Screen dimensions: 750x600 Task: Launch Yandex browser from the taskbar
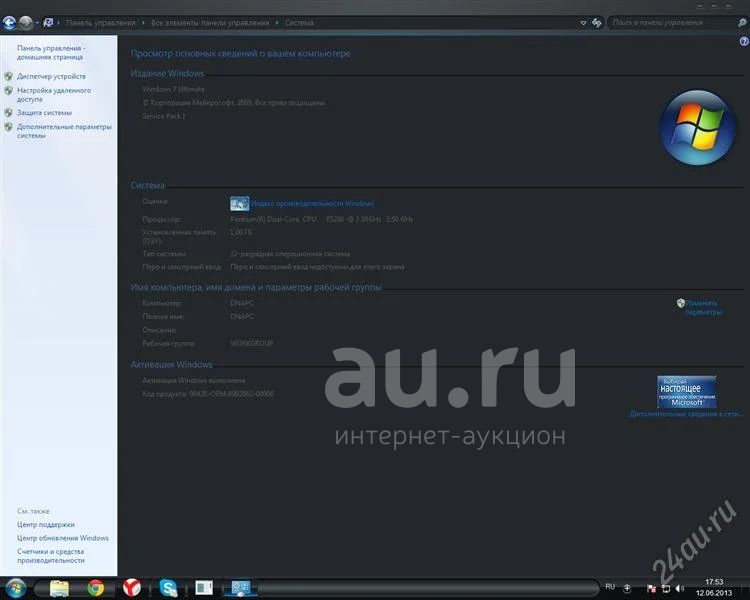[x=132, y=588]
